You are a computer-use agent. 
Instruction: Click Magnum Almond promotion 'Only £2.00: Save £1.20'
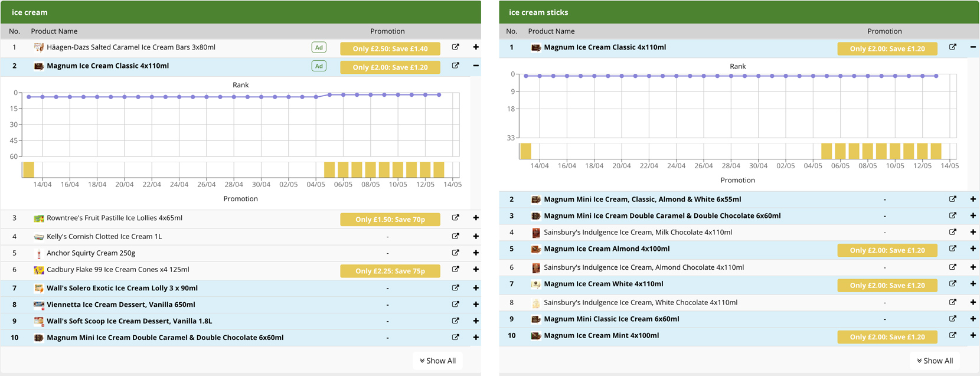(887, 250)
